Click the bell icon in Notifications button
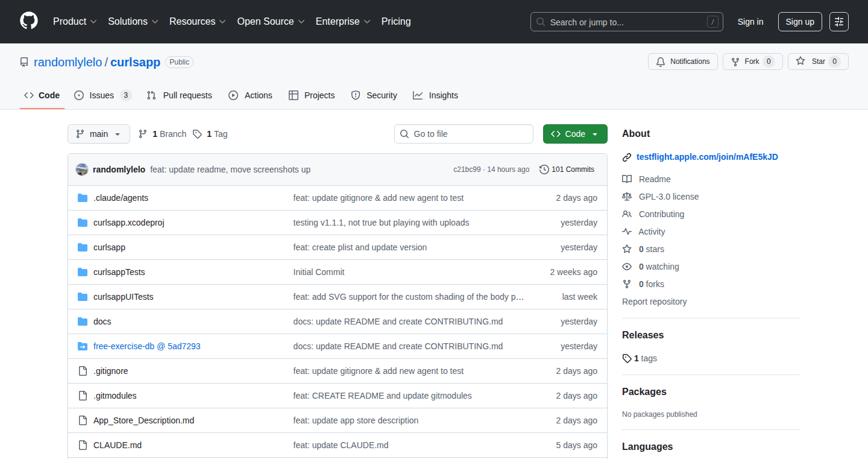The image size is (868, 459). (x=661, y=62)
